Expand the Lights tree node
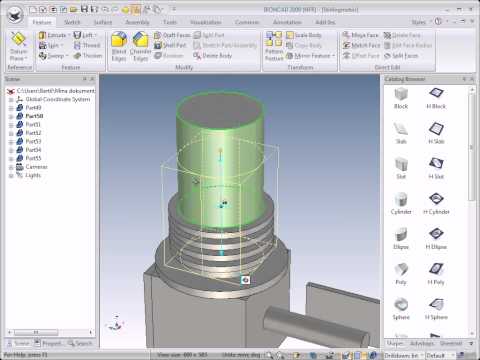480x360 pixels. (11, 175)
